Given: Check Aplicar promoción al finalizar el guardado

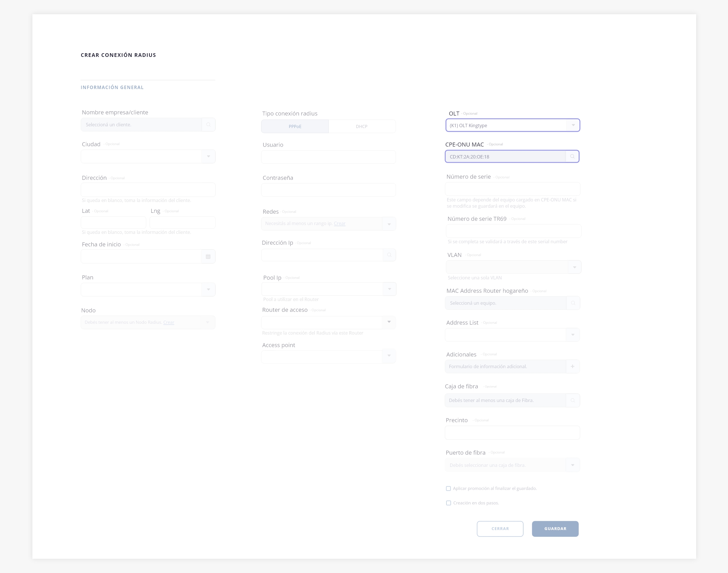Looking at the screenshot, I should 448,489.
